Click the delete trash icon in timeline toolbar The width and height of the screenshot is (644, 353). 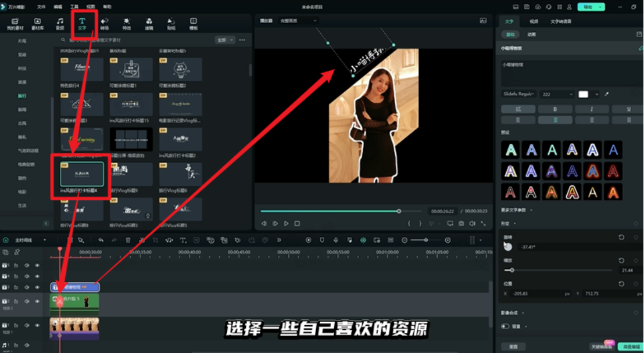pyautogui.click(x=128, y=240)
